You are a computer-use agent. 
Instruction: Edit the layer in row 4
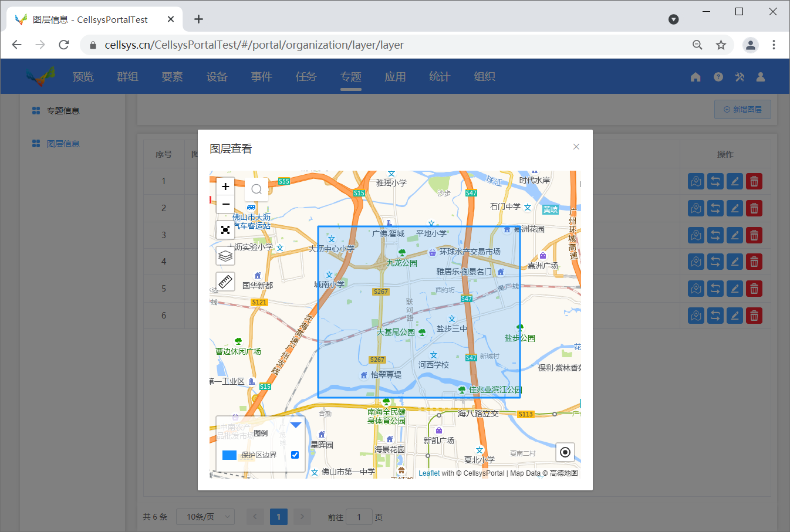(x=735, y=262)
